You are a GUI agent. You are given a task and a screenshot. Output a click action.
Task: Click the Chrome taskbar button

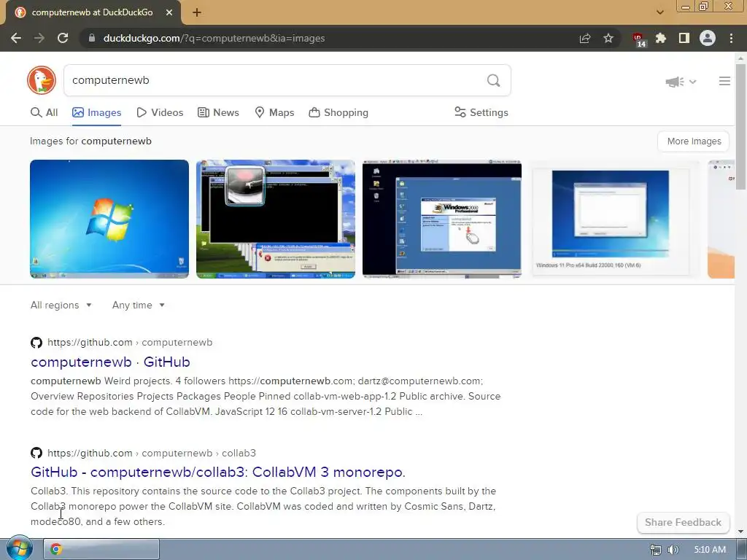click(101, 549)
